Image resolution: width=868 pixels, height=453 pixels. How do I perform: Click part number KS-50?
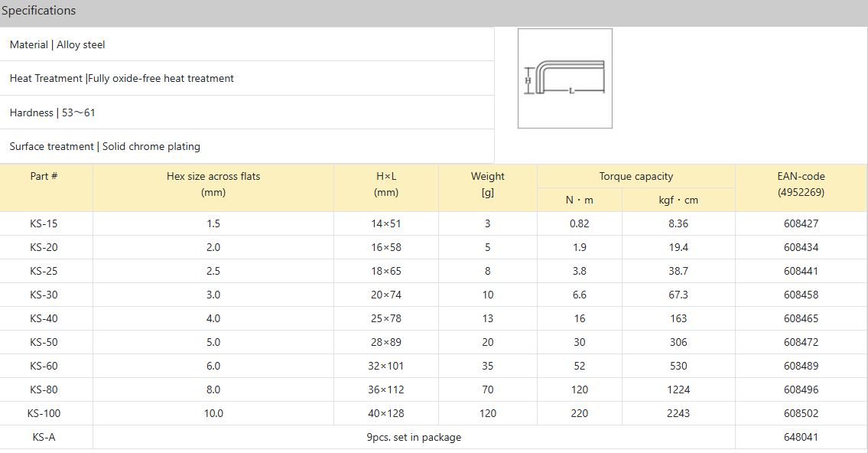click(44, 342)
